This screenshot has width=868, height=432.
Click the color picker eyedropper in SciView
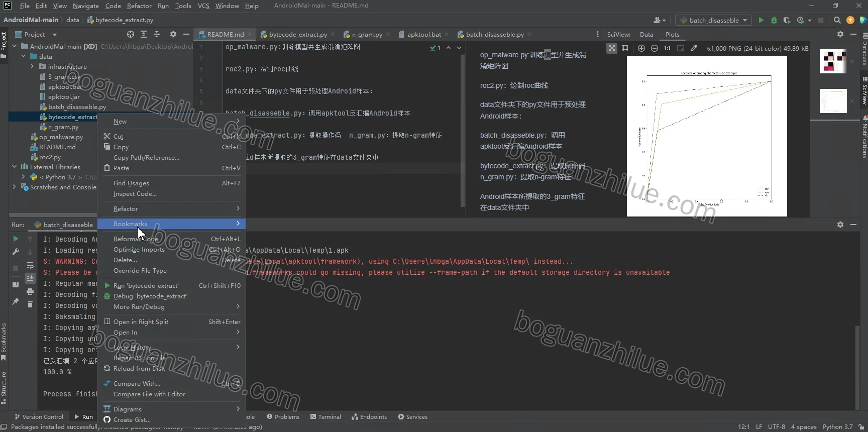coord(694,48)
